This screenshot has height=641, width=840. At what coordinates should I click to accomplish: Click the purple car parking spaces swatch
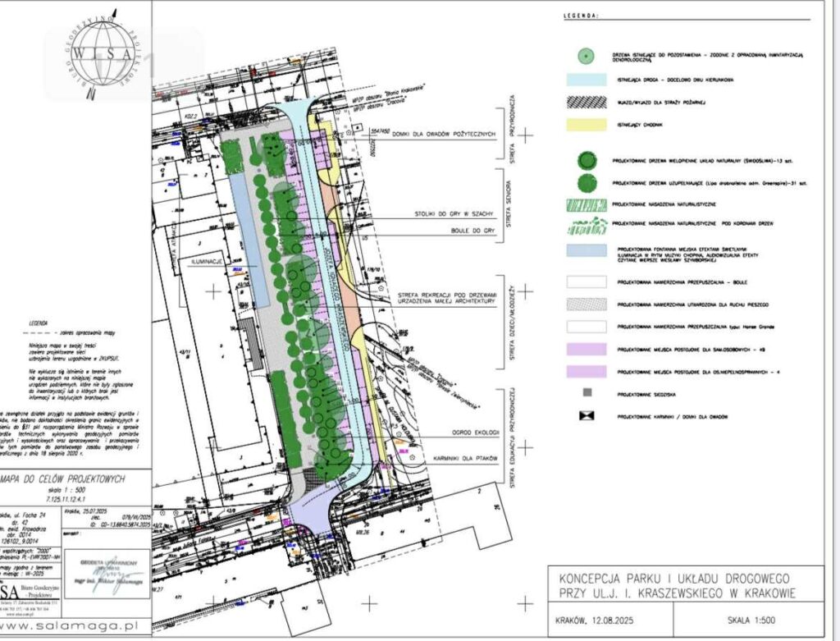point(586,349)
